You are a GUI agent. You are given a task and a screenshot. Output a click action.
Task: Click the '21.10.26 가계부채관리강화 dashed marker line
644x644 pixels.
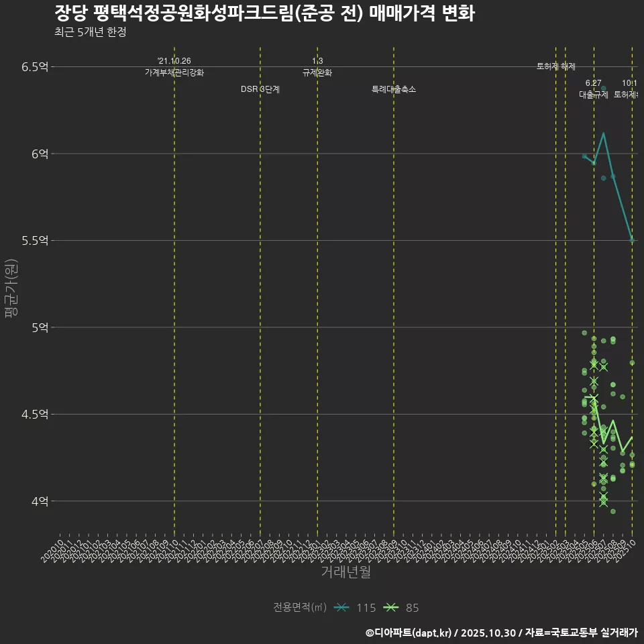click(175, 268)
